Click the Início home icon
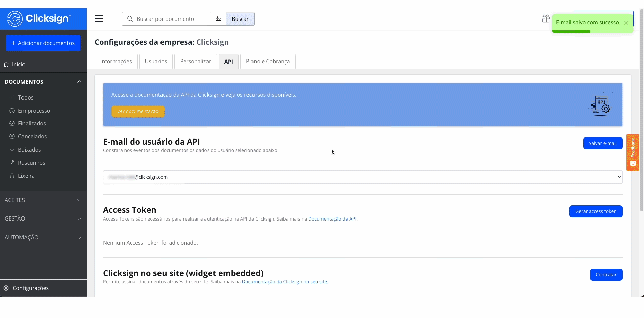This screenshot has width=644, height=318. (6, 64)
